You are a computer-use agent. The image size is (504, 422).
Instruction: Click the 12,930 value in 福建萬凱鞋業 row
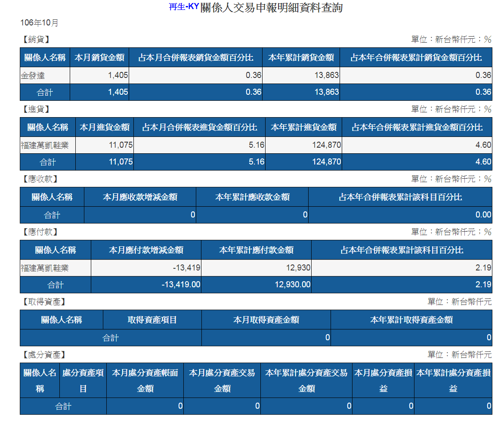point(298,268)
